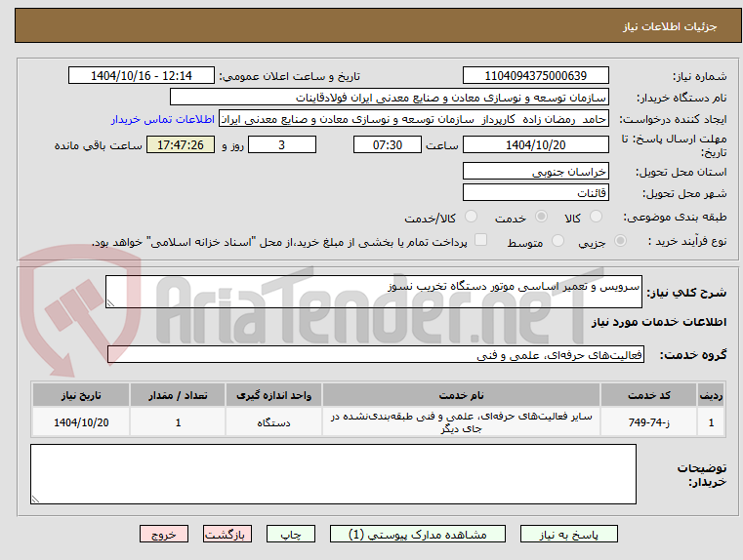Click the طبقه بندی موضوعی label
Image resolution: width=743 pixels, height=560 pixels.
click(677, 217)
